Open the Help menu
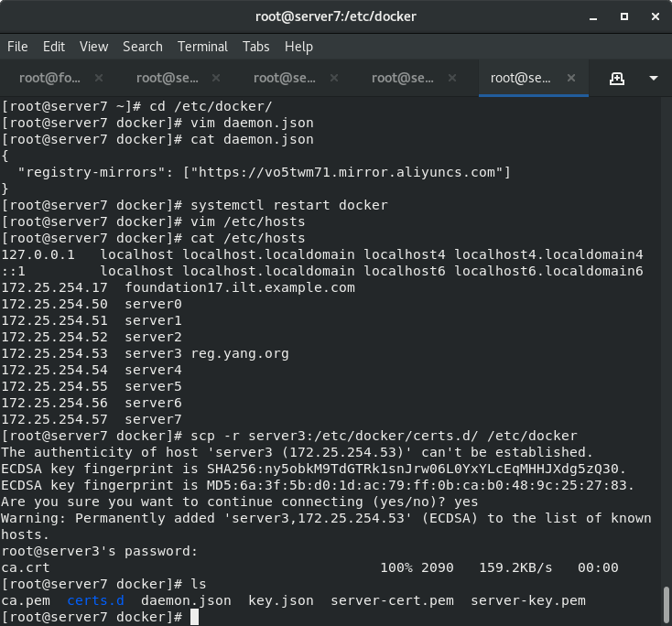672x626 pixels. click(x=298, y=47)
